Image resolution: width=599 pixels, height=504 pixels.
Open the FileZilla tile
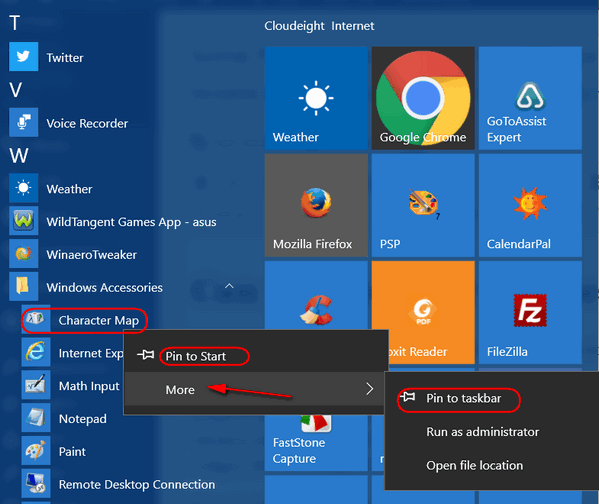tap(530, 312)
